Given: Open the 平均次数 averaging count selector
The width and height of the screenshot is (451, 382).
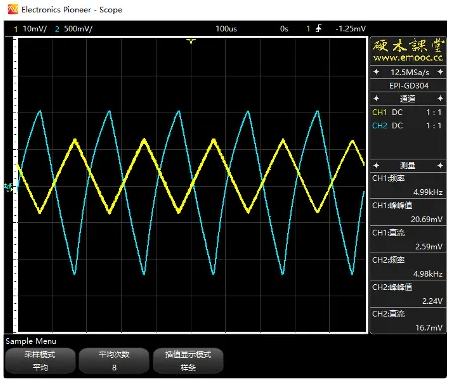Looking at the screenshot, I should (x=114, y=361).
